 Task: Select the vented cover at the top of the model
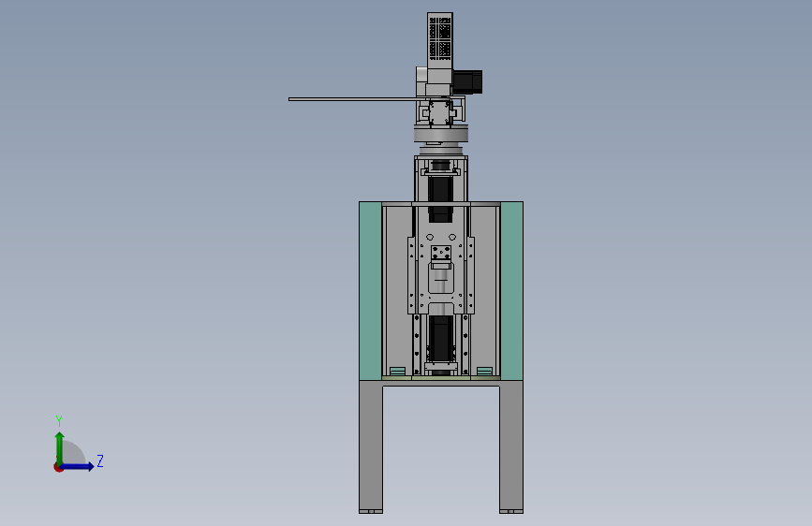tap(440, 40)
